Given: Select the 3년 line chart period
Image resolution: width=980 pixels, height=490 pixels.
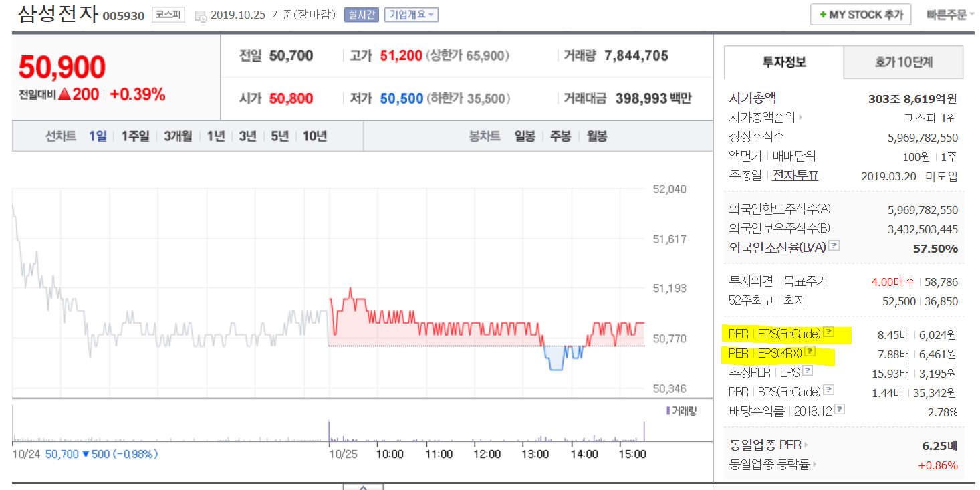Looking at the screenshot, I should (x=247, y=136).
